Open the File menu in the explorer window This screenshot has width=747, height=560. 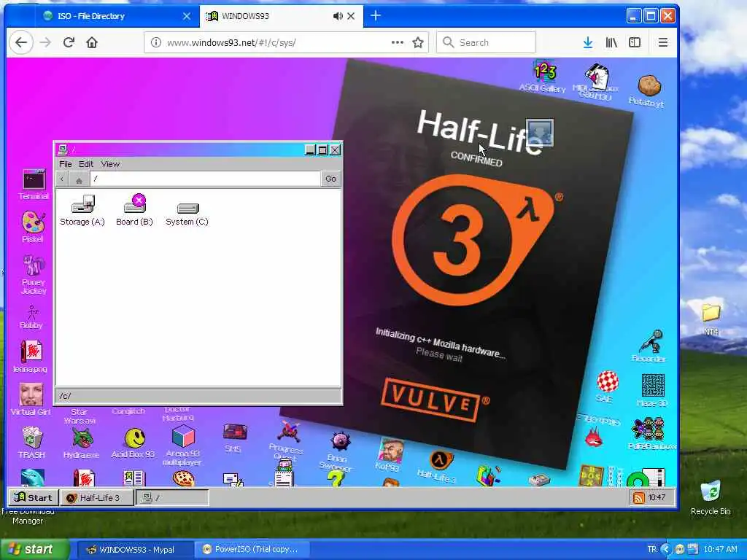click(65, 164)
